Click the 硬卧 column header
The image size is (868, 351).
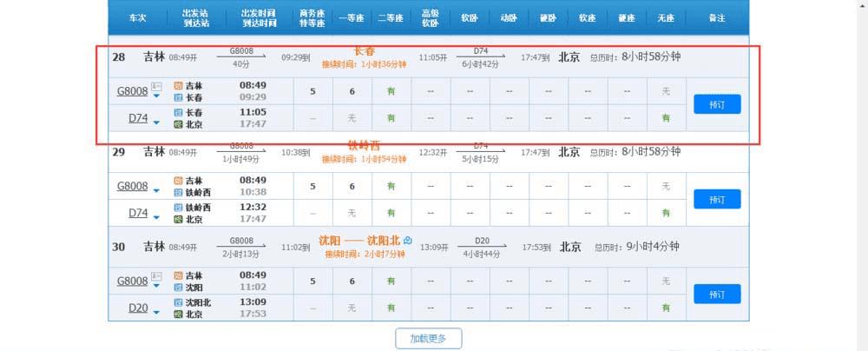tap(548, 18)
